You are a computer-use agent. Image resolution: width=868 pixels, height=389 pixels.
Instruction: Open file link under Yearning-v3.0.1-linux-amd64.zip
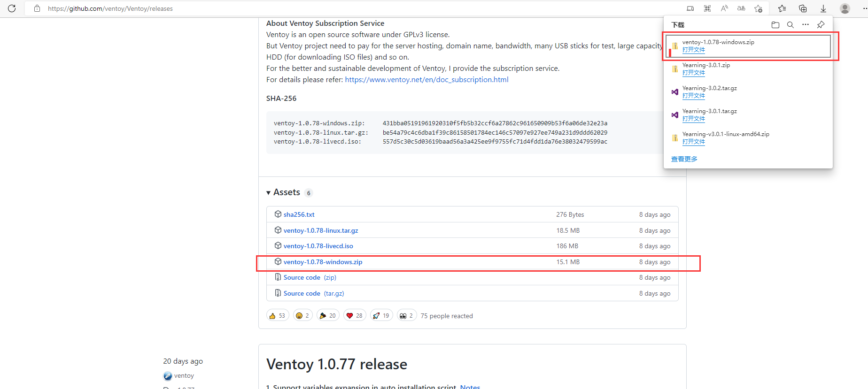(x=694, y=142)
